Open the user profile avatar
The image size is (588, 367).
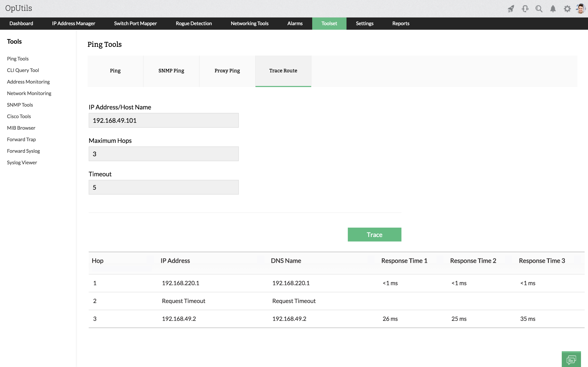point(581,9)
